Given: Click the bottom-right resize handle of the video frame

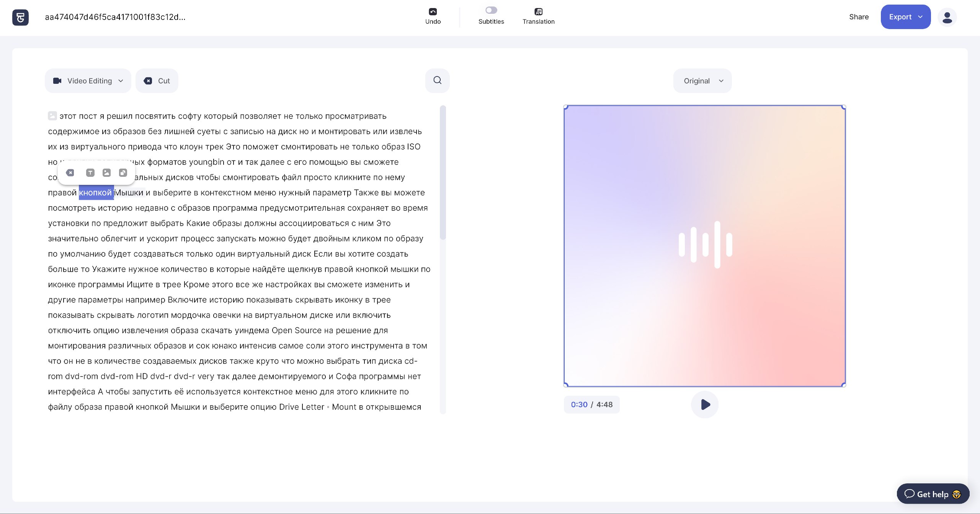Looking at the screenshot, I should [843, 385].
